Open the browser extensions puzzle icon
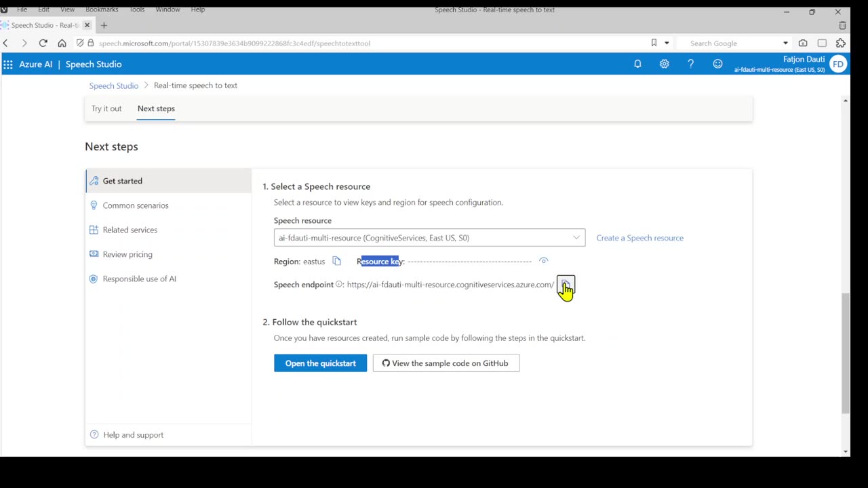Image resolution: width=868 pixels, height=488 pixels. click(x=841, y=43)
